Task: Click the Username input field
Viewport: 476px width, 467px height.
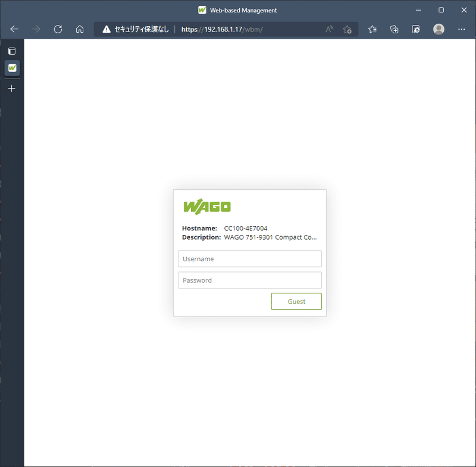Action: 249,259
